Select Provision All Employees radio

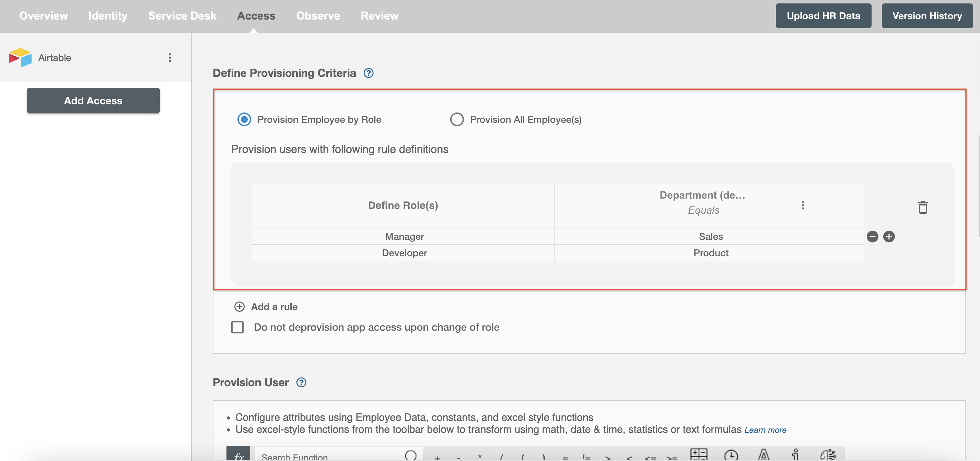(457, 118)
